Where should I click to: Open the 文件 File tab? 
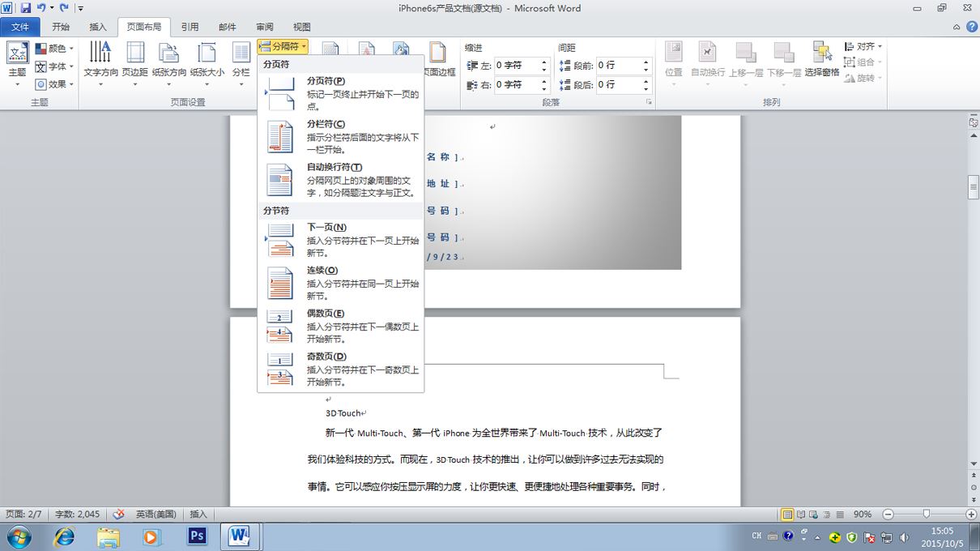pos(20,27)
